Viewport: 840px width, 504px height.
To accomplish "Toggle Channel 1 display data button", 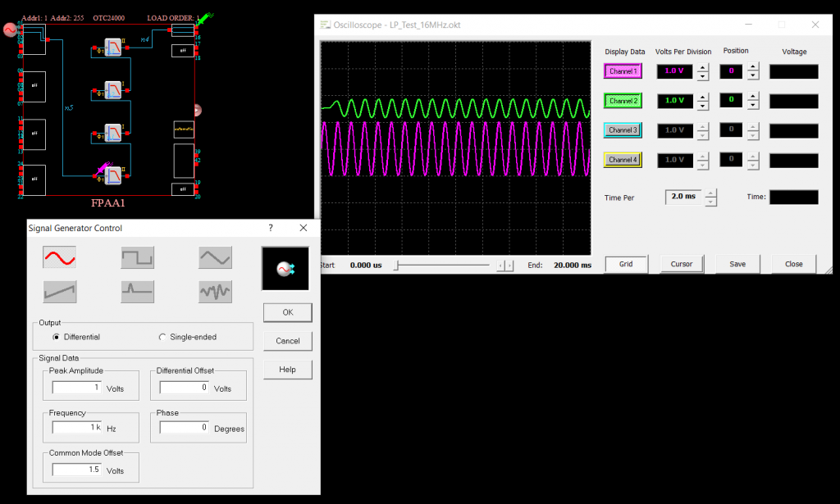I will (x=623, y=71).
